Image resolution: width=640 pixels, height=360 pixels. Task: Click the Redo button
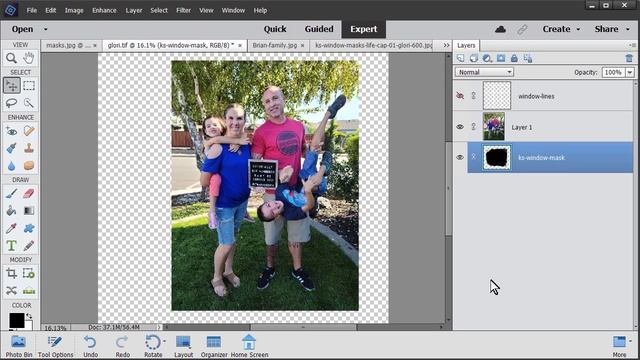[122, 346]
